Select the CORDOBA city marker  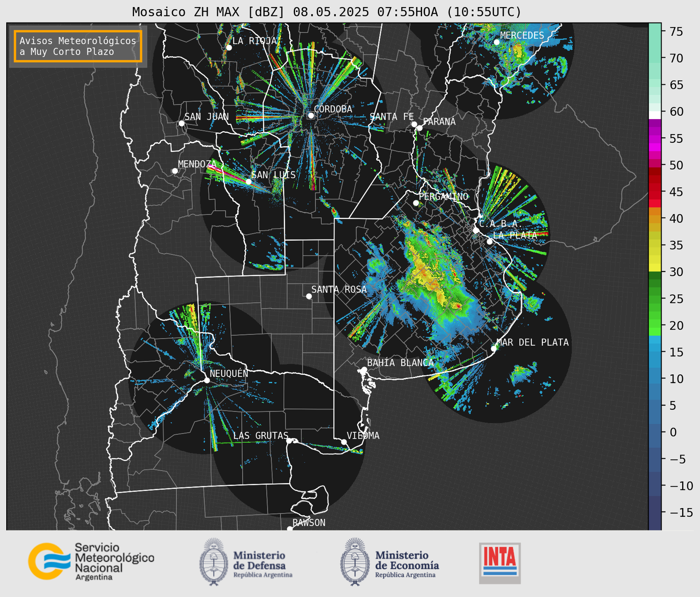click(311, 115)
